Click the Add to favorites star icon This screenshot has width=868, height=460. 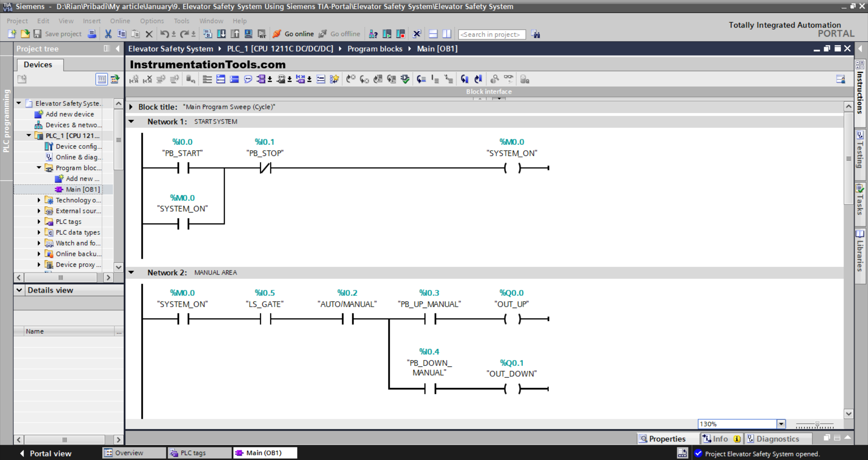[334, 79]
